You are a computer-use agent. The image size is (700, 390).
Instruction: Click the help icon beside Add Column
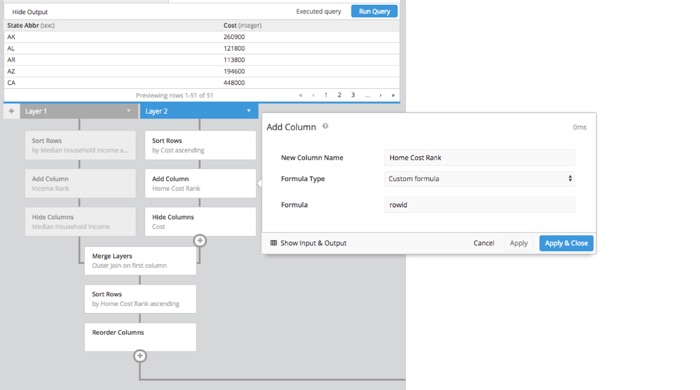pyautogui.click(x=325, y=126)
